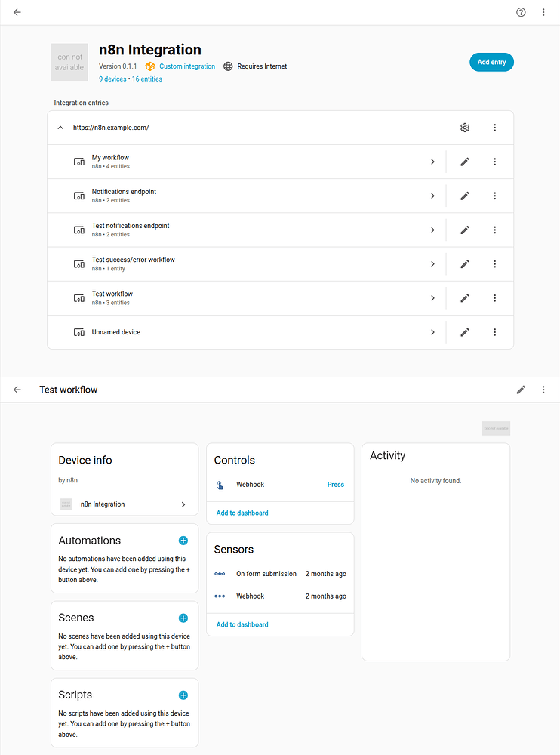Click Add to dashboard under Sensors
Image resolution: width=560 pixels, height=755 pixels.
(x=242, y=624)
